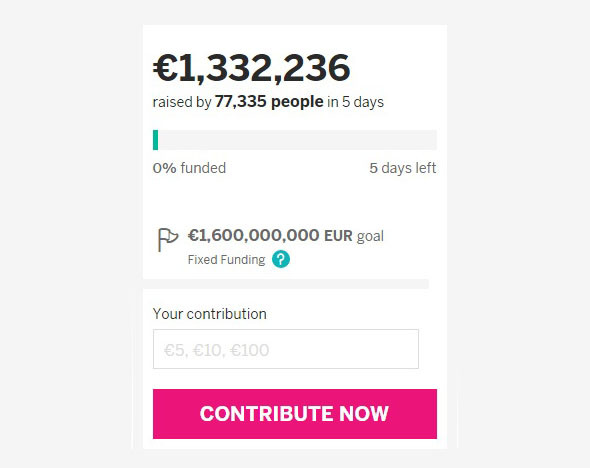Screen dimensions: 590x468
Task: Focus the Your contribution amount field
Action: 286,349
